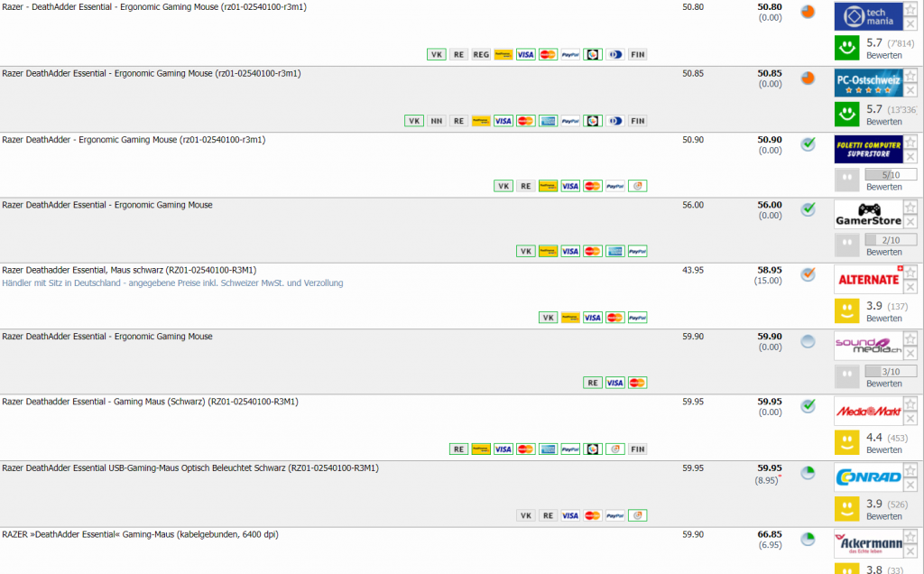Open the tech mania shop logo

point(868,16)
